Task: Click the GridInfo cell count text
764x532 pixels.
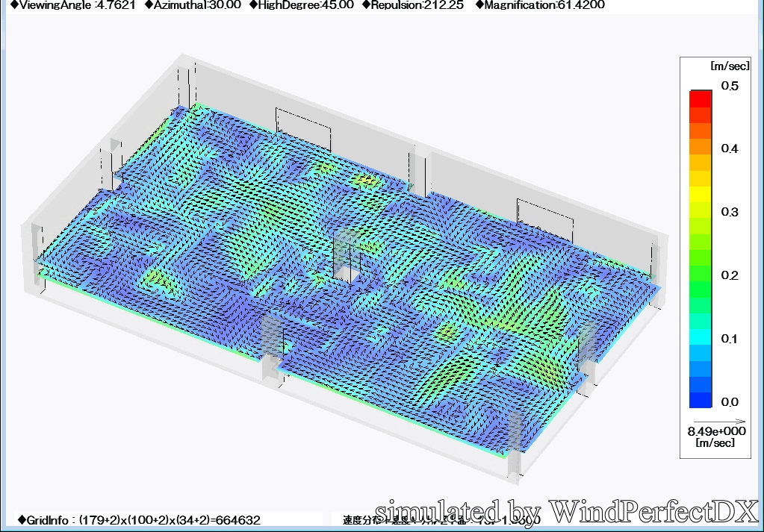Action: [x=138, y=519]
